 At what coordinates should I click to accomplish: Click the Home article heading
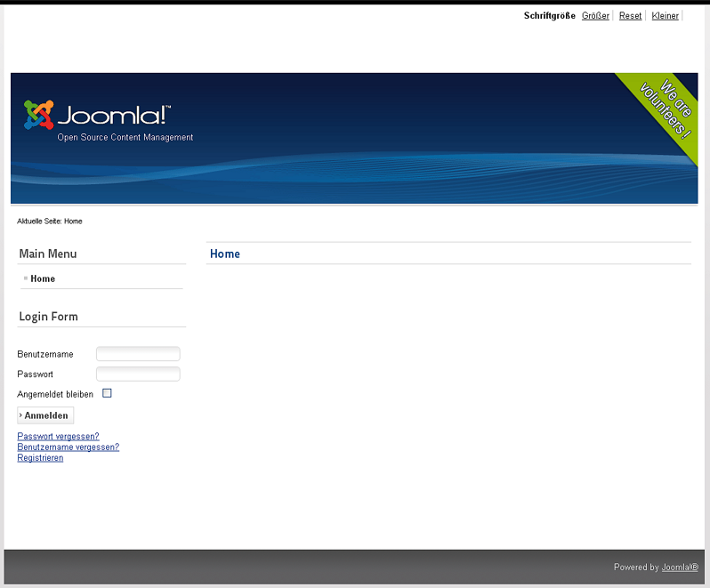(225, 254)
